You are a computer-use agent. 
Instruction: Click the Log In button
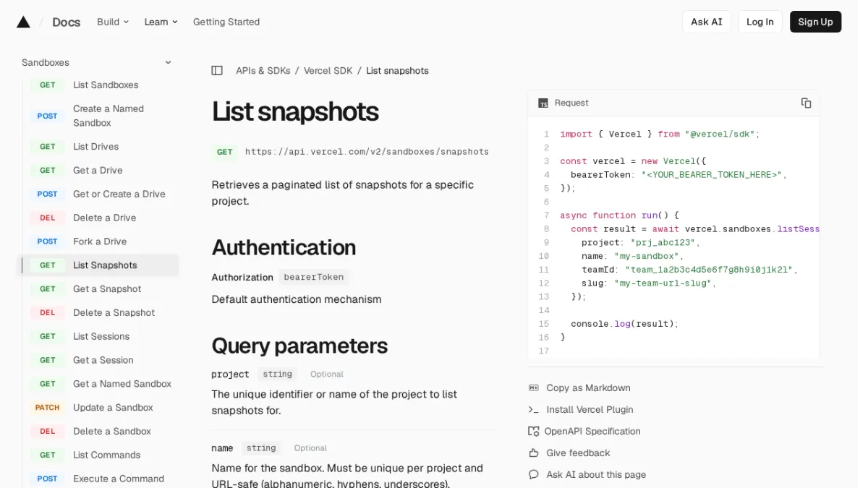[x=760, y=22]
